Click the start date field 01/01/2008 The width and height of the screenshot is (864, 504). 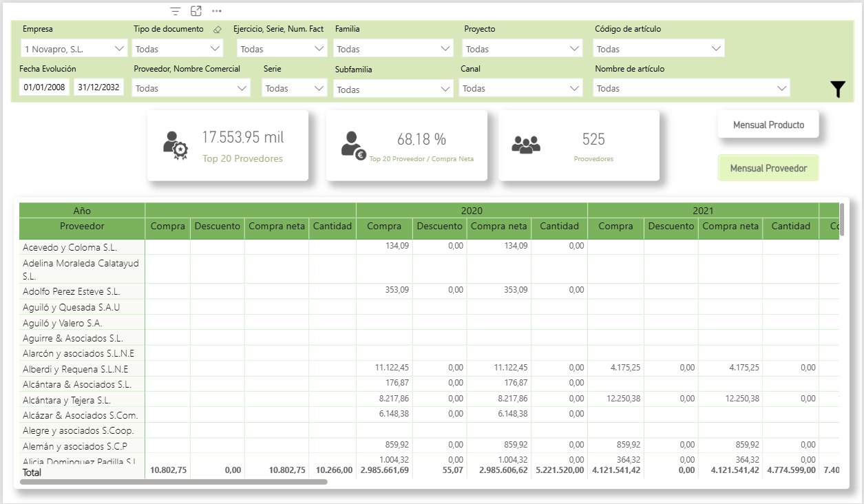(x=44, y=87)
